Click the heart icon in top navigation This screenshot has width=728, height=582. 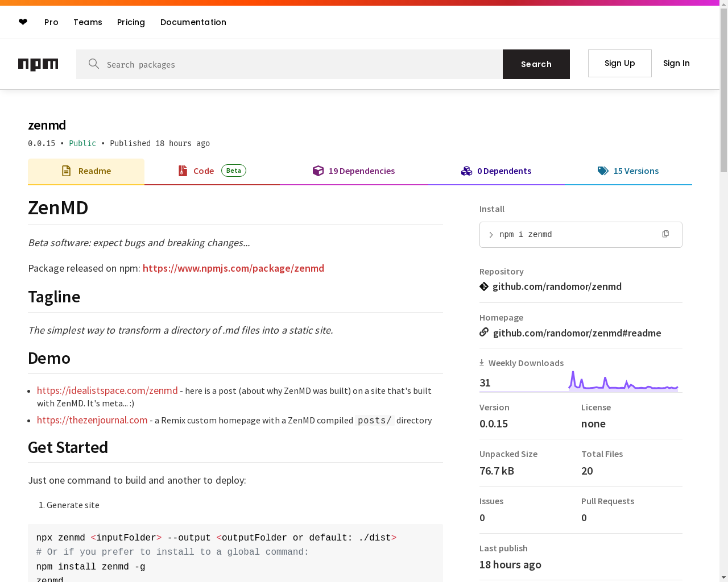23,22
